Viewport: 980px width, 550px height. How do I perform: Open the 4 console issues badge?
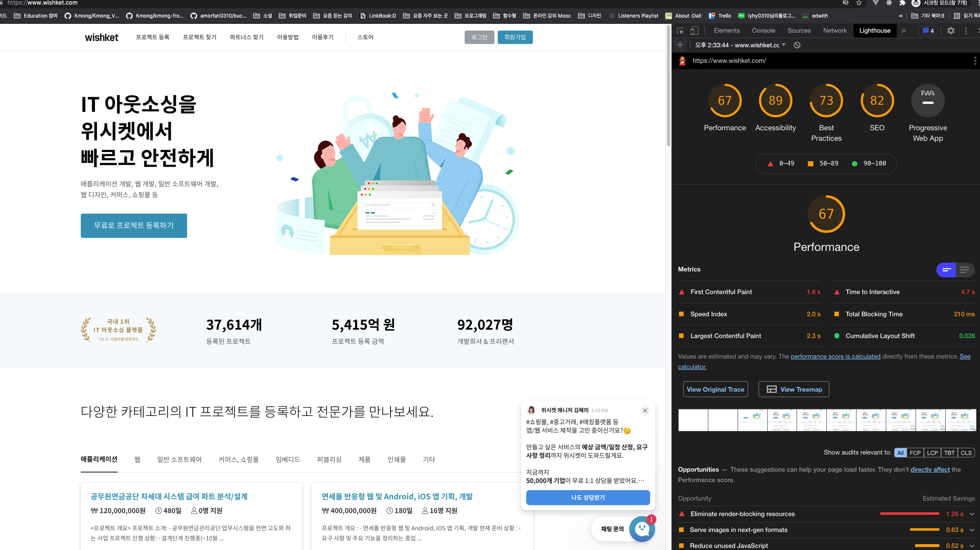(929, 31)
